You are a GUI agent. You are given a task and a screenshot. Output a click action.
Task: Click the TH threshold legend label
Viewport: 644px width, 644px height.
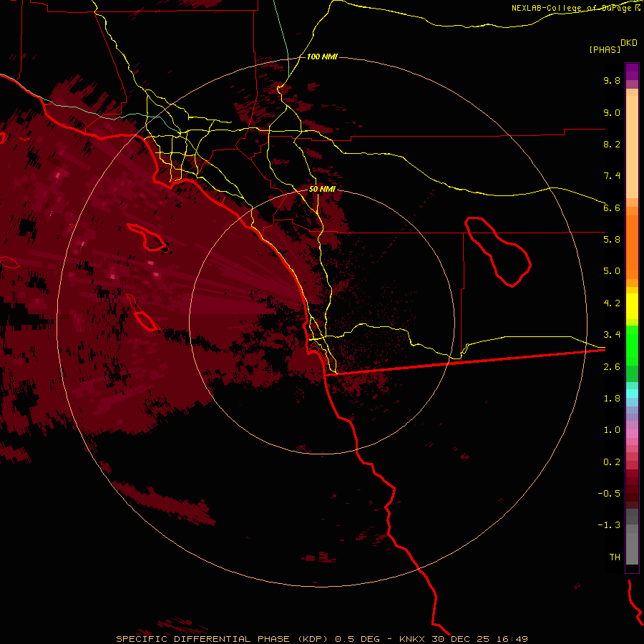(x=615, y=557)
